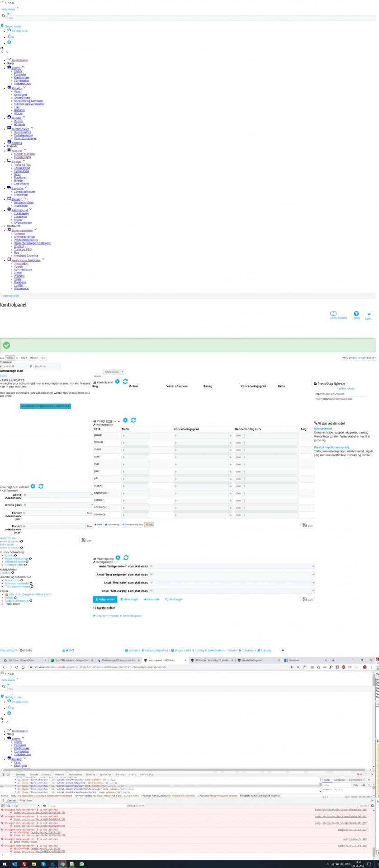
Task: Open the date range picker Fra 2019-07-10
Action: click(x=359, y=358)
